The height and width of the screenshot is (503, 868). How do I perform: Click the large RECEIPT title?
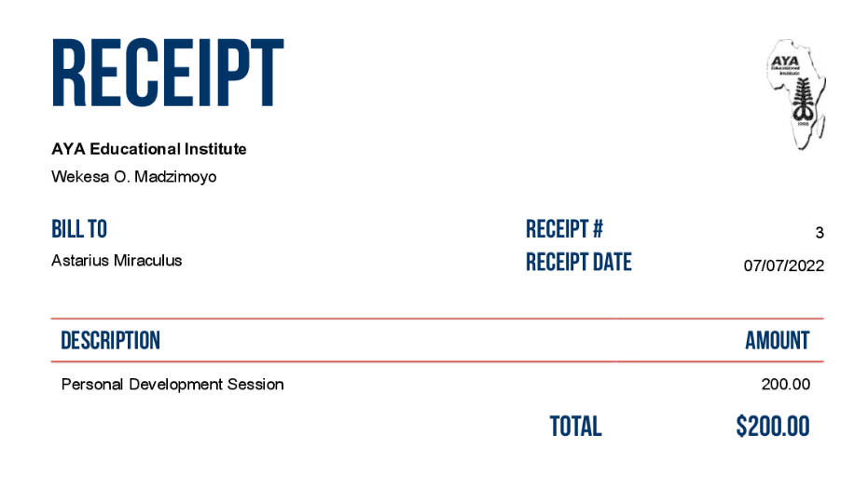(x=168, y=73)
